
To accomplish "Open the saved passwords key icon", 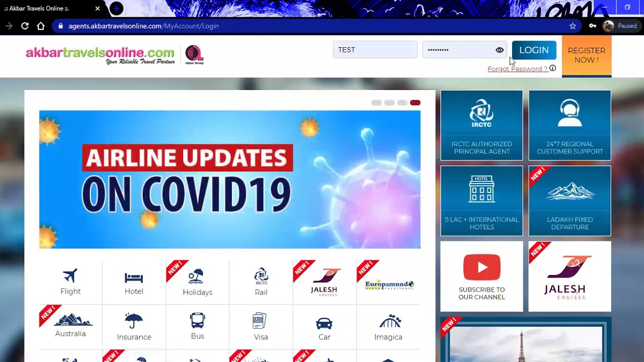I will point(593,26).
